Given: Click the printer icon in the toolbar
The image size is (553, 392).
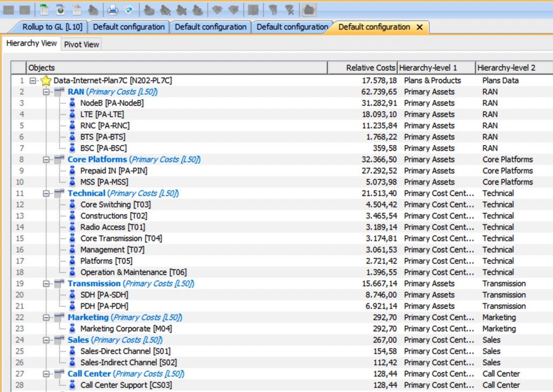Looking at the screenshot, I should 112,9.
